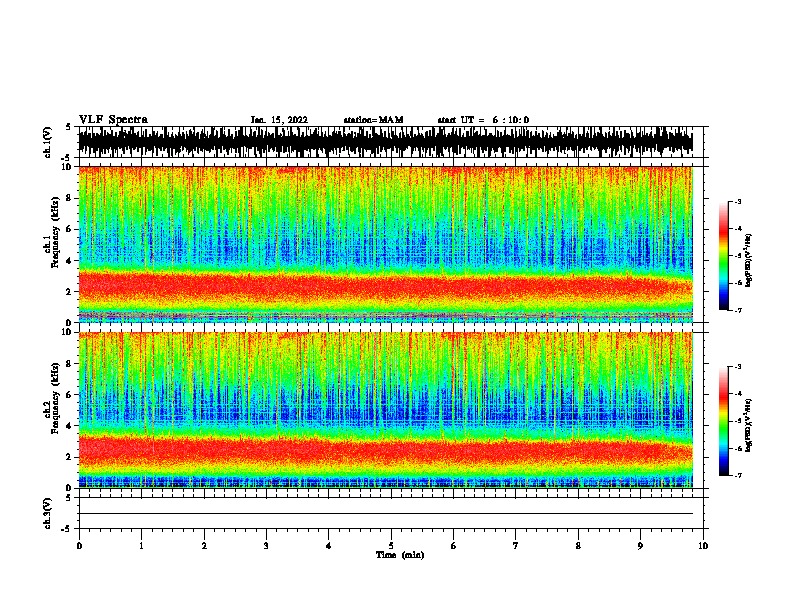Click the ch.1 spectrogram red band near 2 kHz

point(385,286)
